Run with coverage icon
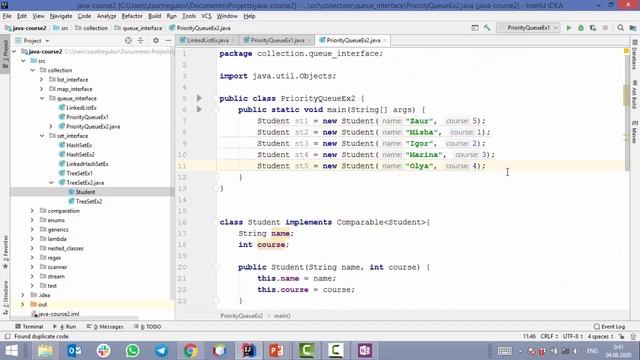This screenshot has height=360, width=640. click(593, 28)
